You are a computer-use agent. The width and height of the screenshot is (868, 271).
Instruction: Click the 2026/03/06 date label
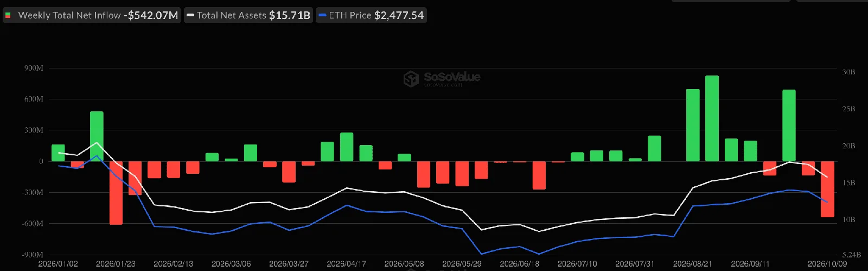(x=231, y=264)
